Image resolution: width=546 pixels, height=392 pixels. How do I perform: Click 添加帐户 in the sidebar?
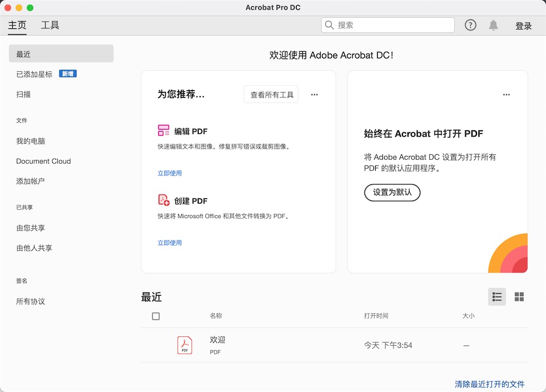30,181
